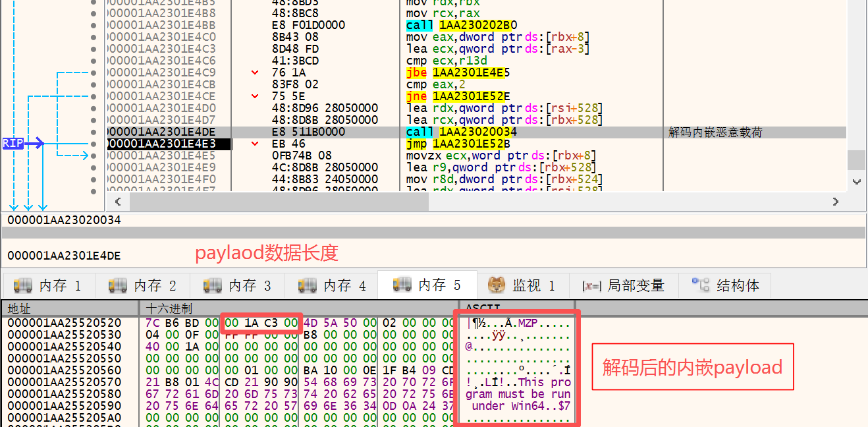Select the call 1AA23020034 instruction line

pos(461,132)
